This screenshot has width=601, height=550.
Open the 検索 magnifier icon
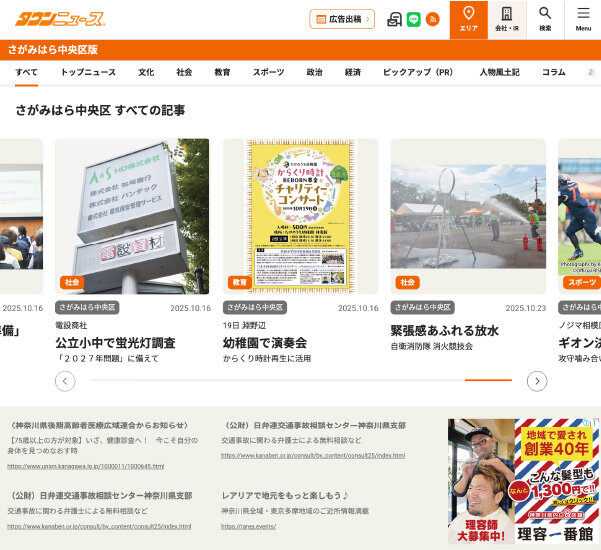click(545, 20)
